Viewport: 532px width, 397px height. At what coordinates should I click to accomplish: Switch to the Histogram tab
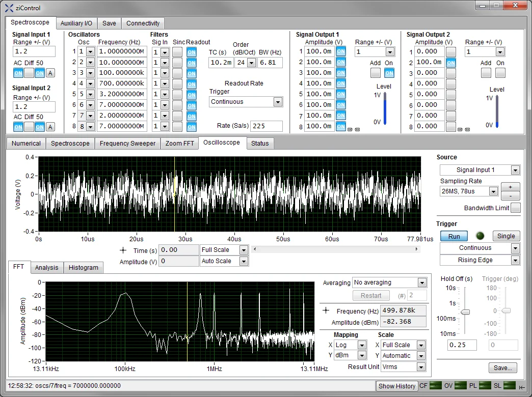tap(84, 268)
